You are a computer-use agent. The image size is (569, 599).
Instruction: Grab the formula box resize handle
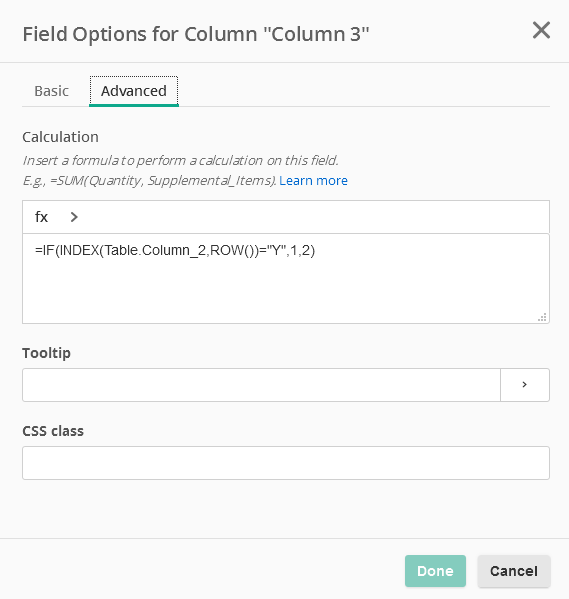(x=542, y=317)
